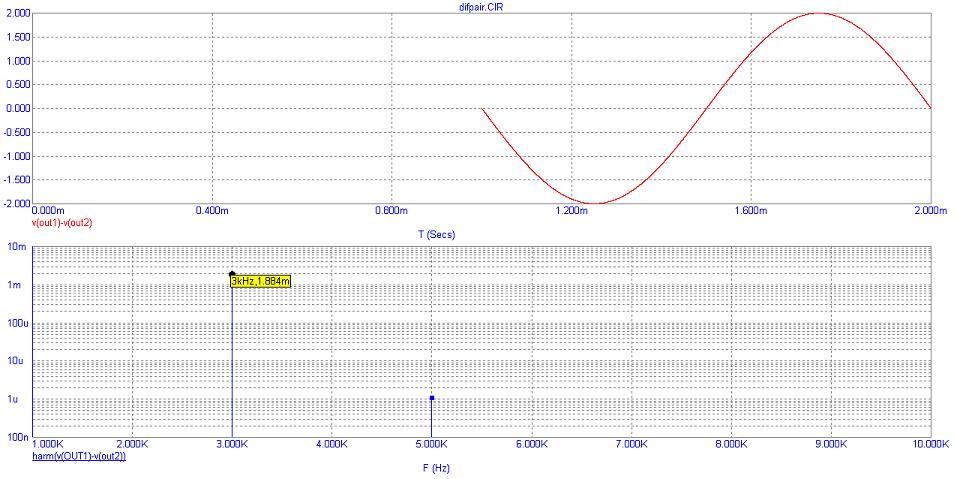Viewport: 957px width, 479px height.
Task: Click the 2.000K frequency axis label
Action: pyautogui.click(x=131, y=445)
